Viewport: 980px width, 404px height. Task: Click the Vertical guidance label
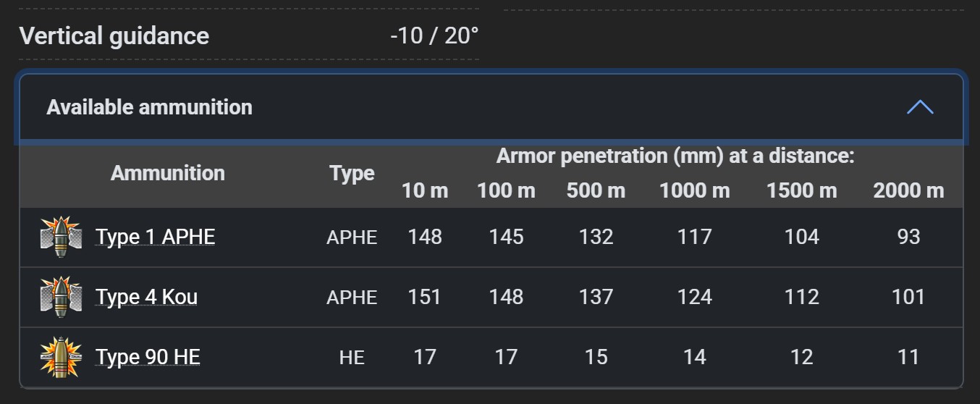114,35
